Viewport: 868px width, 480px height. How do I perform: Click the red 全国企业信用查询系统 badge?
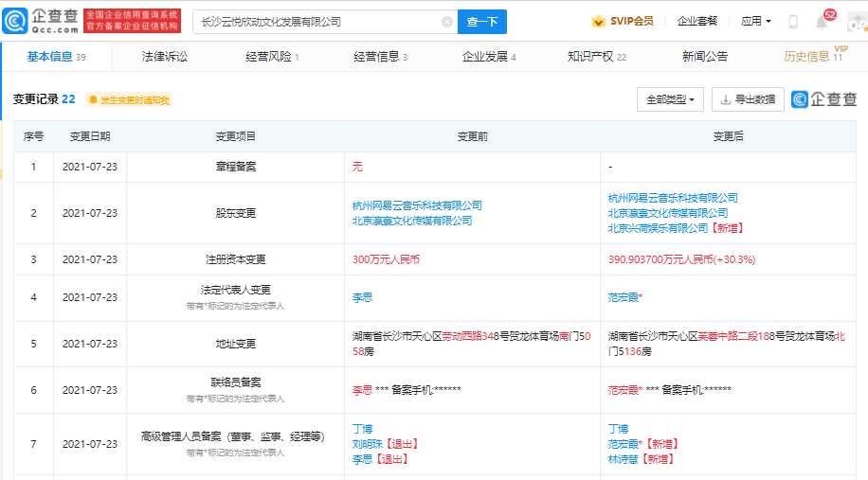tap(132, 21)
